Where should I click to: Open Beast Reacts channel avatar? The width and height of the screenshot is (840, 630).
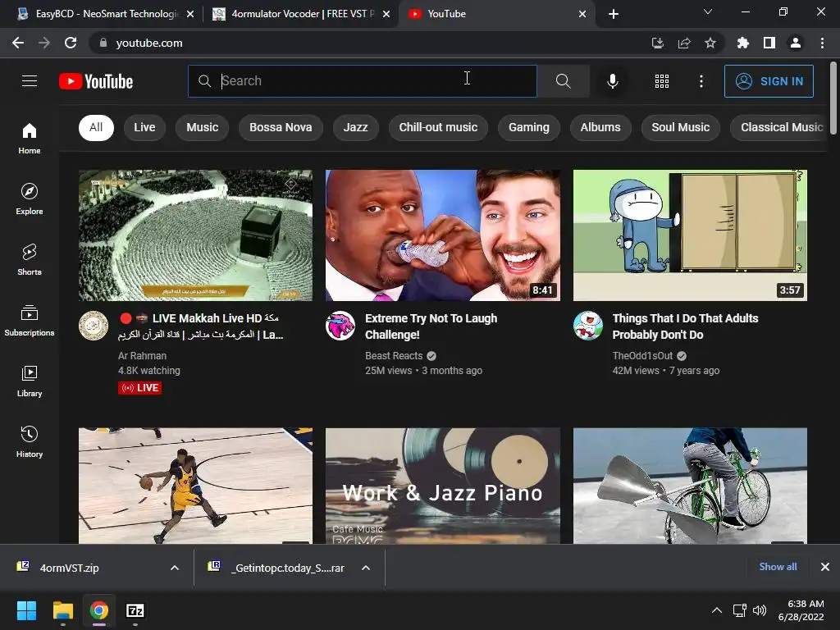click(340, 325)
